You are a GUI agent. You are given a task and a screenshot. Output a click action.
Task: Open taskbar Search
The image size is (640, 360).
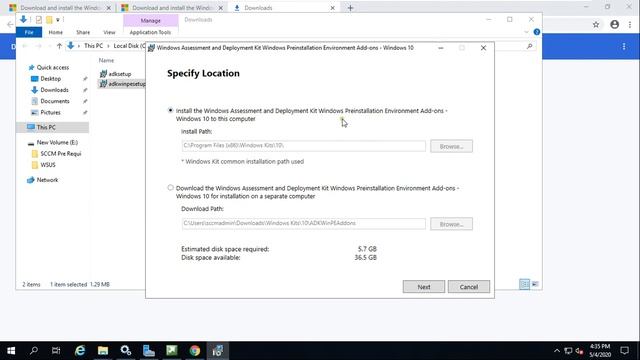(34, 351)
